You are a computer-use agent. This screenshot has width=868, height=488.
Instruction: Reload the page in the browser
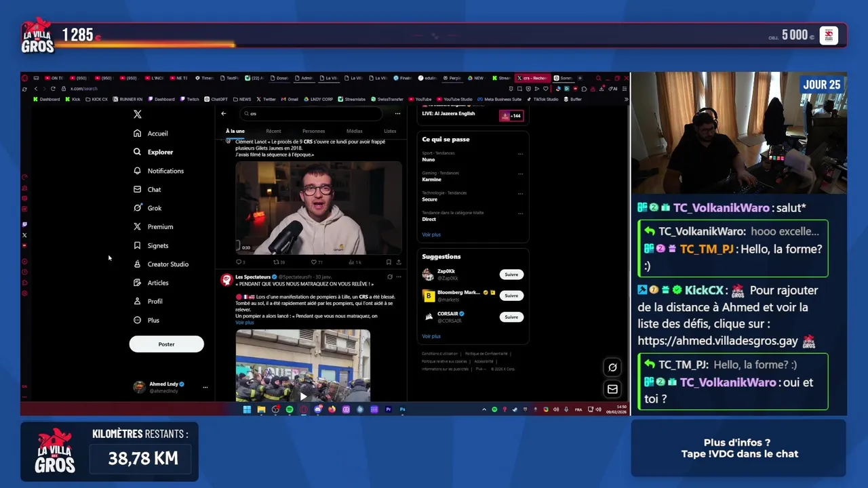click(53, 89)
